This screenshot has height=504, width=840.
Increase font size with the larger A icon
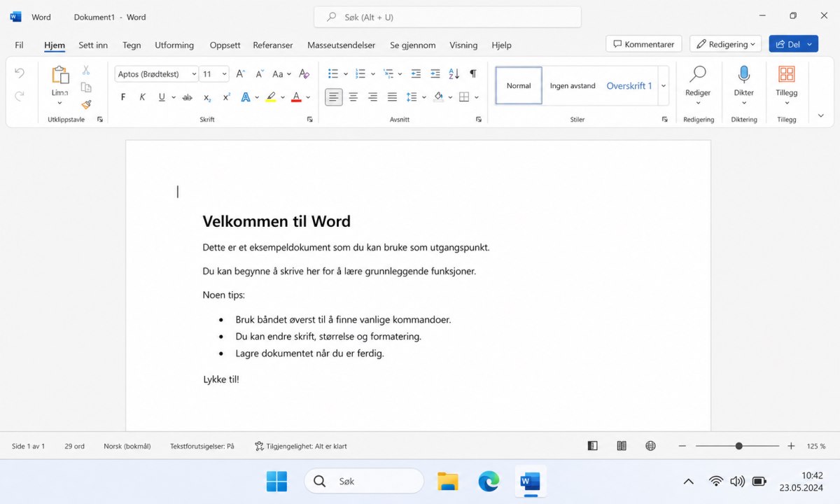click(x=241, y=73)
